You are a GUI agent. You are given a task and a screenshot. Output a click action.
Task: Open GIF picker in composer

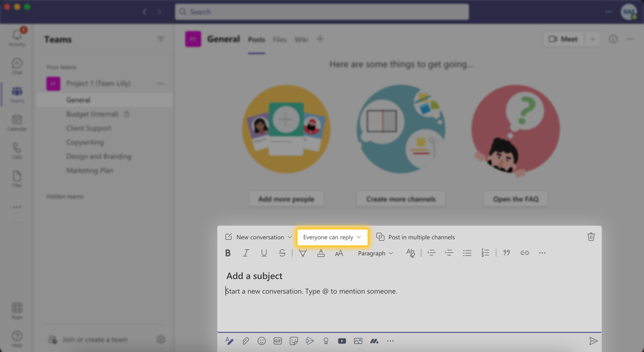pyautogui.click(x=277, y=341)
